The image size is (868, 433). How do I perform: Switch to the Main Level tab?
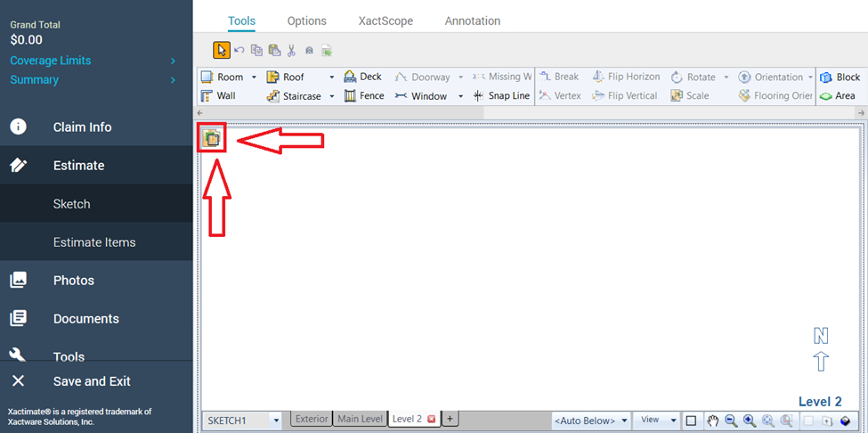[361, 419]
